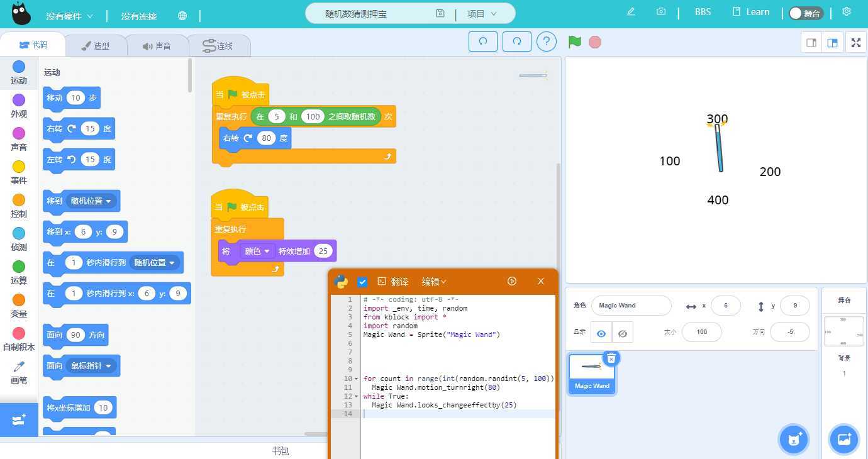Run Python code with the play icon

512,281
